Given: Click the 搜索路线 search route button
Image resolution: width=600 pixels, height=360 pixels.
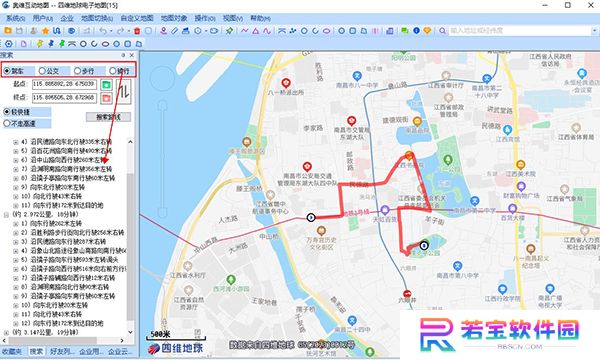Looking at the screenshot, I should click(x=108, y=117).
